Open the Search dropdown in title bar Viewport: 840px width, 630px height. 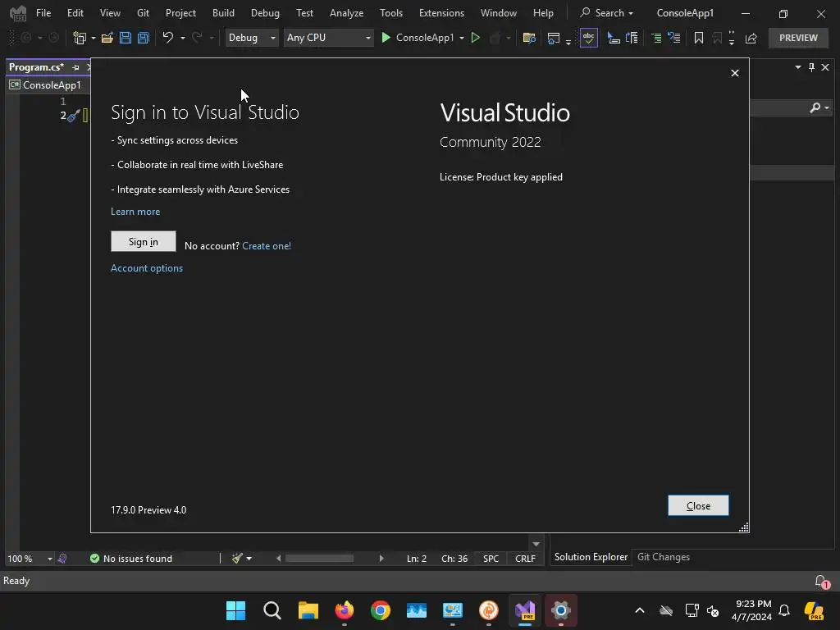[x=607, y=13]
